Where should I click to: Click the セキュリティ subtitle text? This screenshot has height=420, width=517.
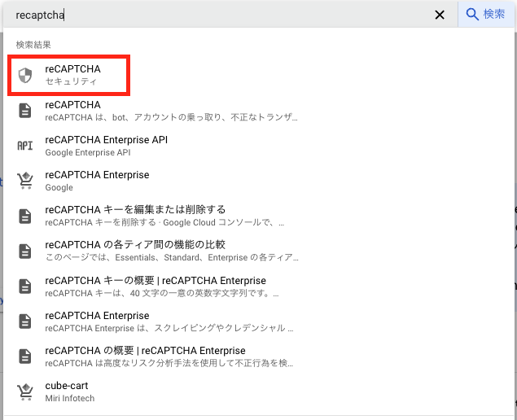pyautogui.click(x=71, y=81)
